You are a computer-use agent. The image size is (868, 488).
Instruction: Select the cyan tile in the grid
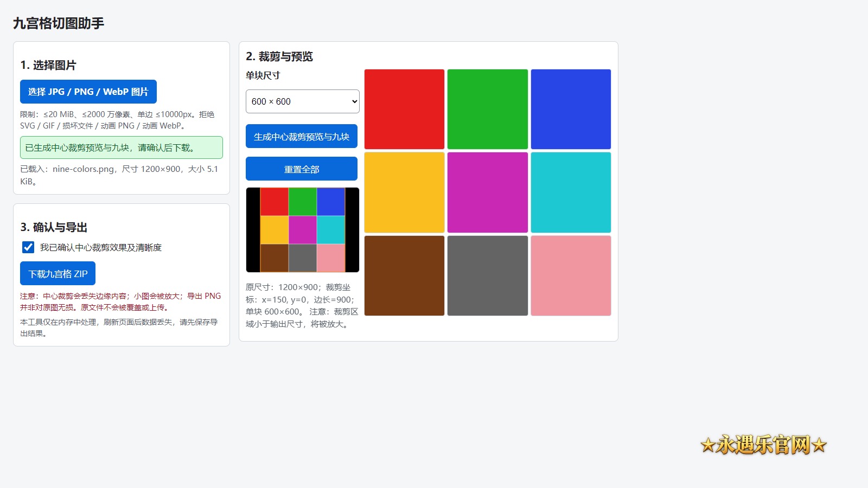(x=571, y=192)
